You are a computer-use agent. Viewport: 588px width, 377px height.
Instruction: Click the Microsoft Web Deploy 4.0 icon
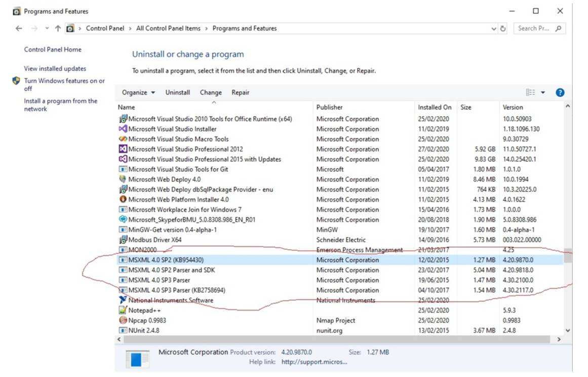point(123,179)
